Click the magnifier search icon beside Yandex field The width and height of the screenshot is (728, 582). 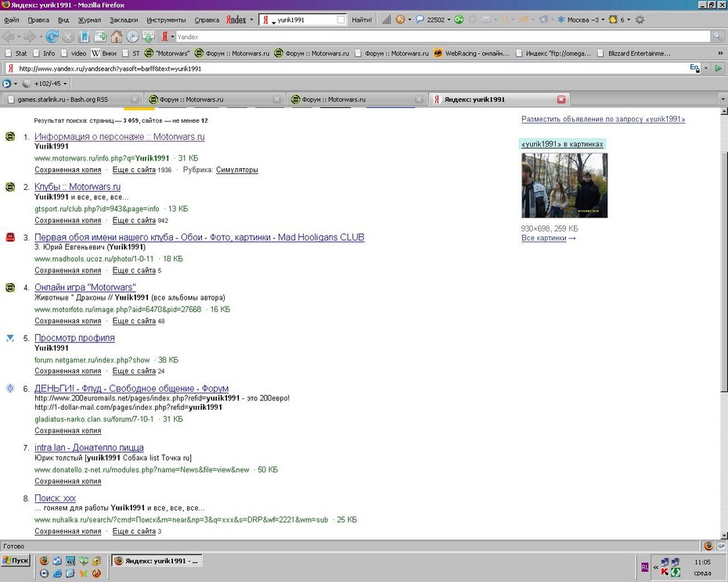pos(718,36)
